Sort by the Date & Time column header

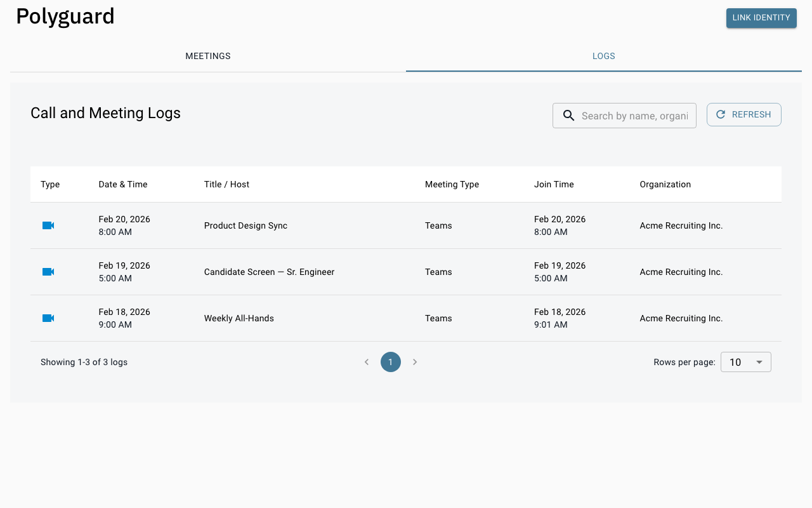coord(122,184)
